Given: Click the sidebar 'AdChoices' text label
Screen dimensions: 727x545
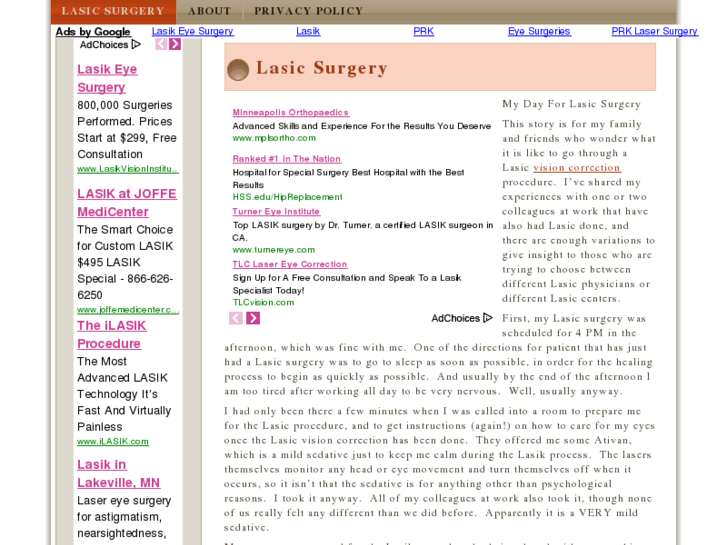Looking at the screenshot, I should tap(104, 45).
